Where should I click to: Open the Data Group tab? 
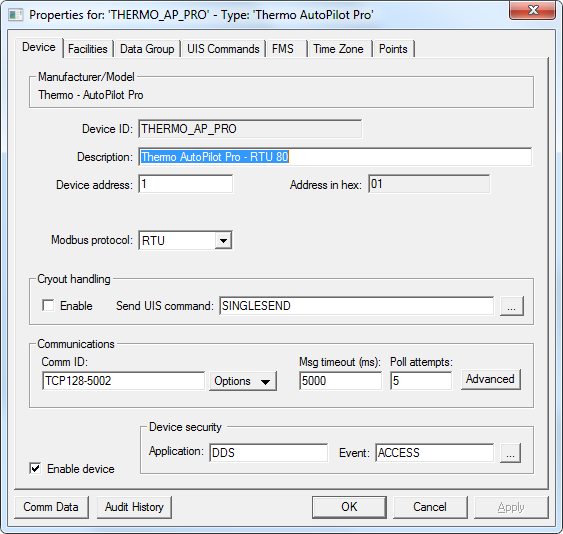(147, 49)
